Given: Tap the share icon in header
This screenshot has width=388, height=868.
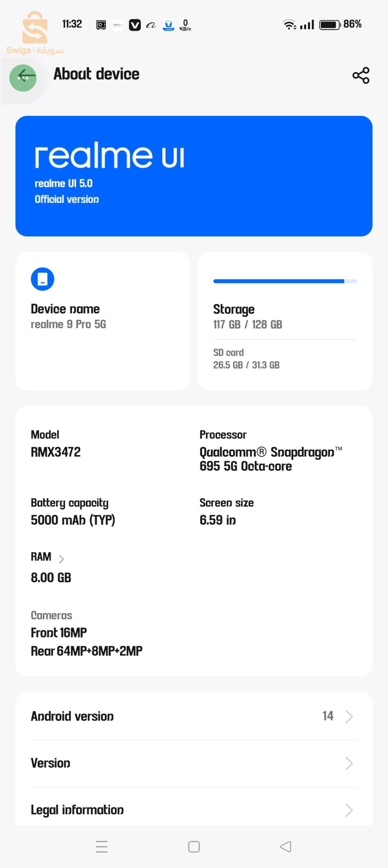Looking at the screenshot, I should point(361,75).
